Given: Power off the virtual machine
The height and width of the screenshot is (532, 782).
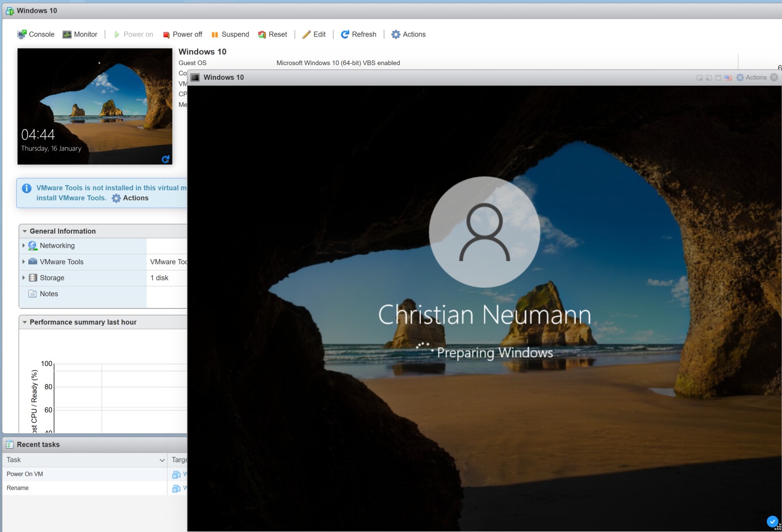Looking at the screenshot, I should (x=182, y=34).
